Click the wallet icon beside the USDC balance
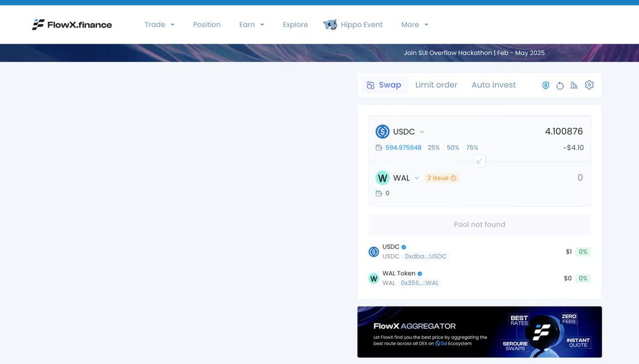This screenshot has width=639, height=364. [379, 147]
